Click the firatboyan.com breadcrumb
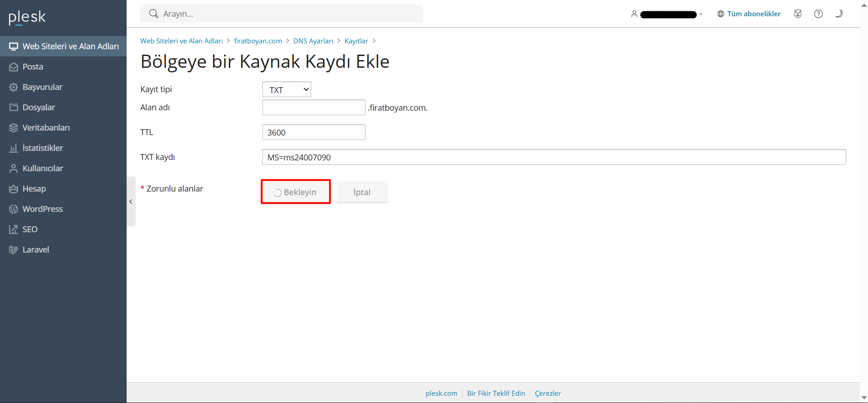The width and height of the screenshot is (868, 403). pyautogui.click(x=258, y=41)
